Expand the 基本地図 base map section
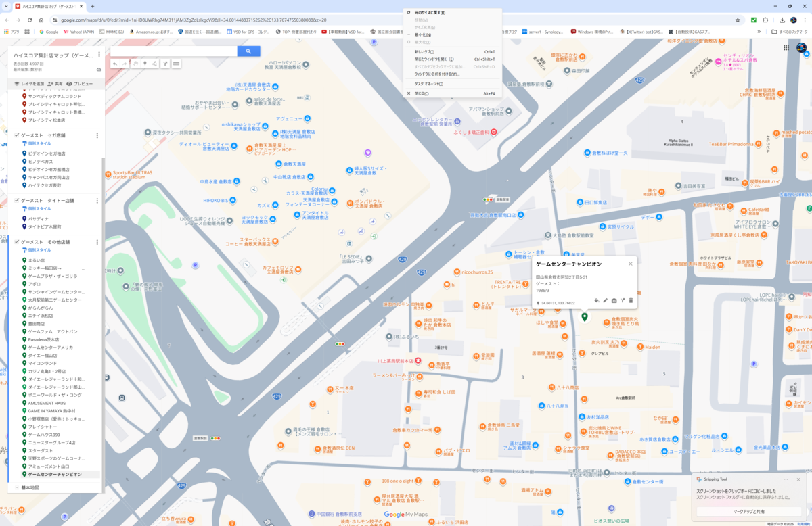Screen dimensions: 812x526 click(x=17, y=487)
